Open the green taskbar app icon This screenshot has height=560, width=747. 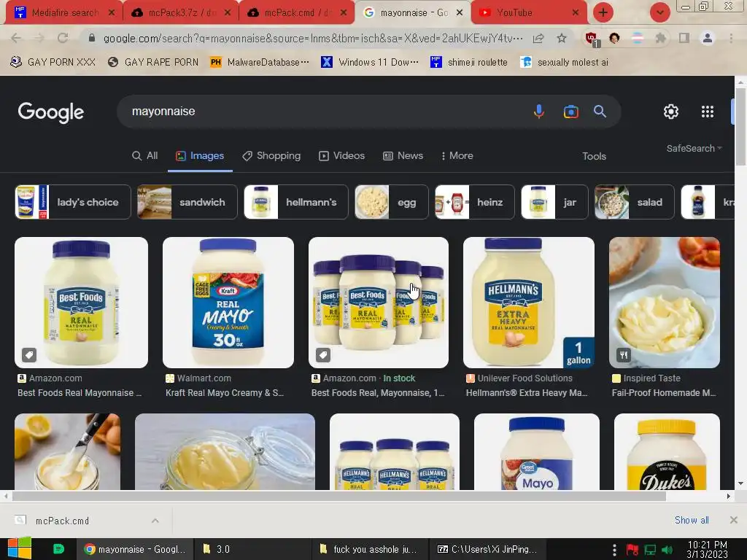(x=58, y=549)
